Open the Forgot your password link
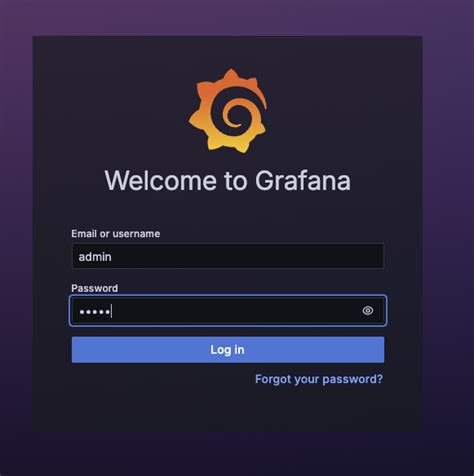This screenshot has height=476, width=474. click(319, 379)
